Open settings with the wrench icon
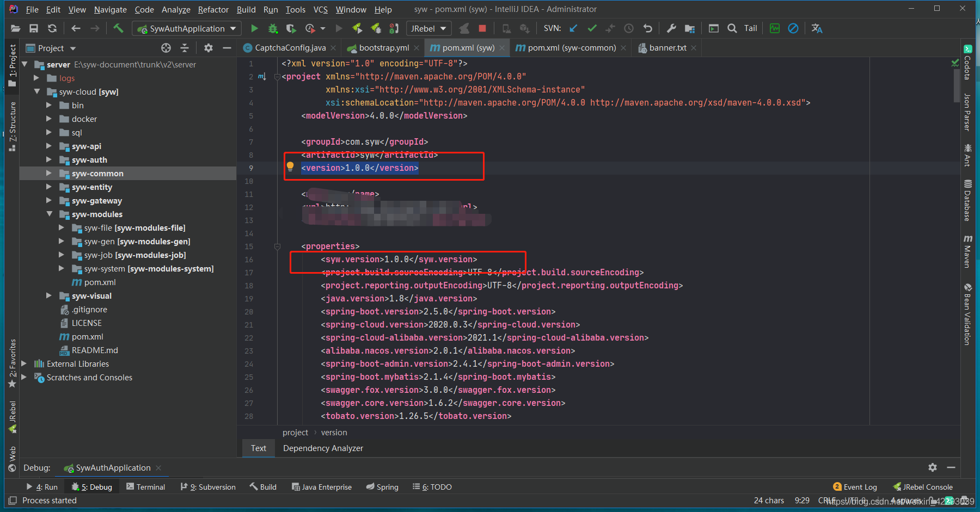 tap(671, 28)
